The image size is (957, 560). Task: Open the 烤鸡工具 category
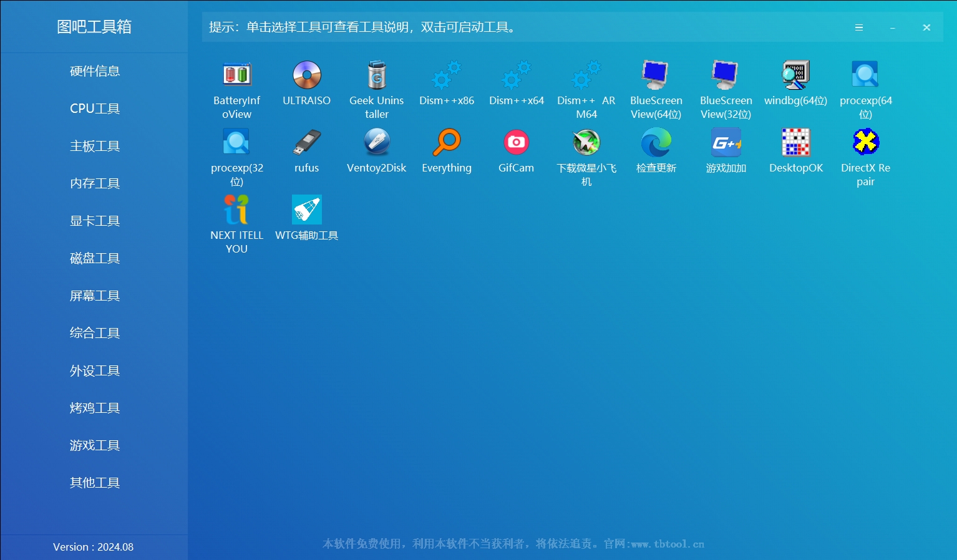pos(94,408)
